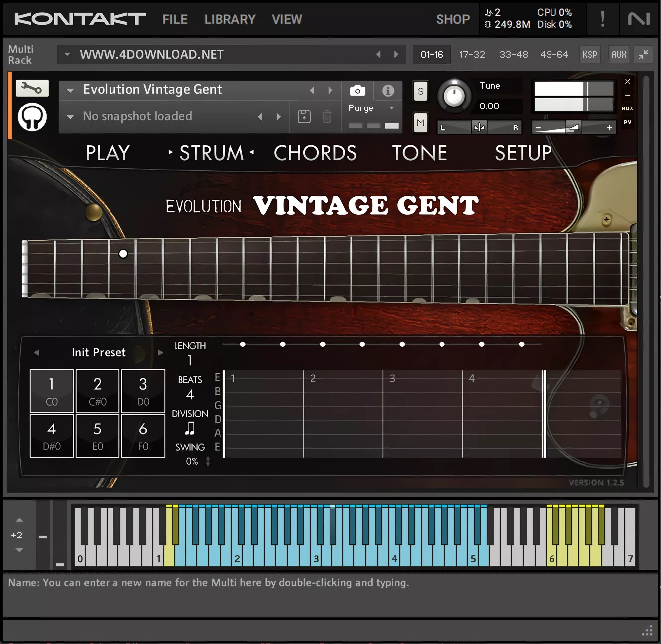Show rack channels 01-16

click(x=432, y=54)
